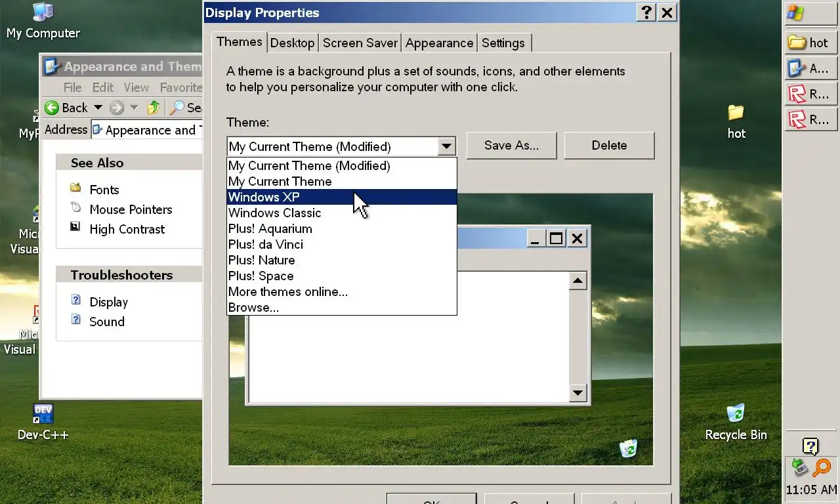Switch to the Appearance and Themes taskbar button

[x=811, y=68]
